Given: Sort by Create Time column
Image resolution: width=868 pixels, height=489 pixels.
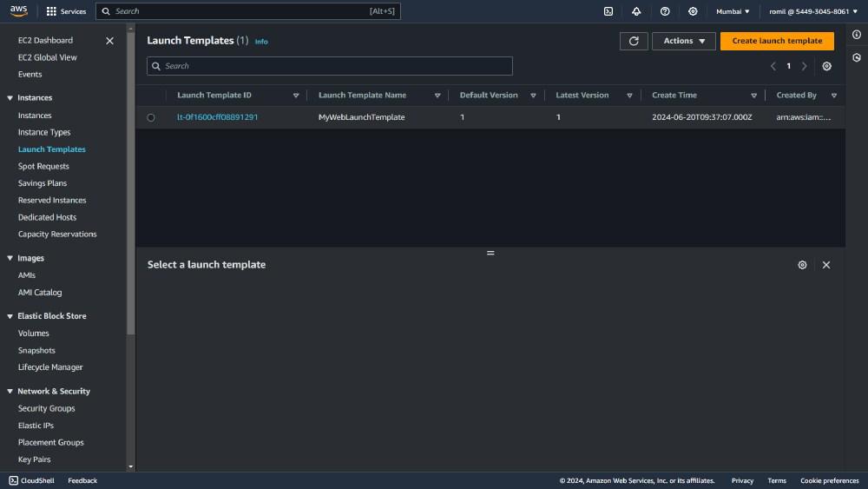Looking at the screenshot, I should click(753, 96).
